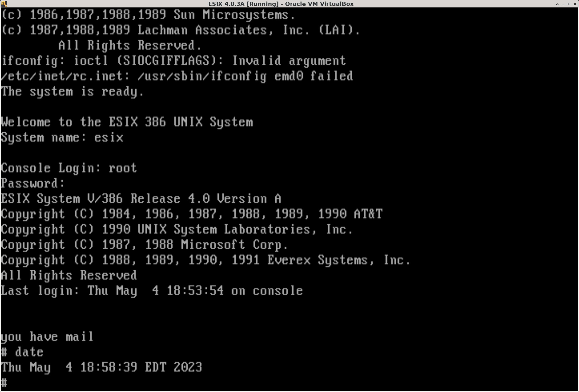Click the 'you have mail' message
Screen dimensions: 579x392
tap(47, 337)
